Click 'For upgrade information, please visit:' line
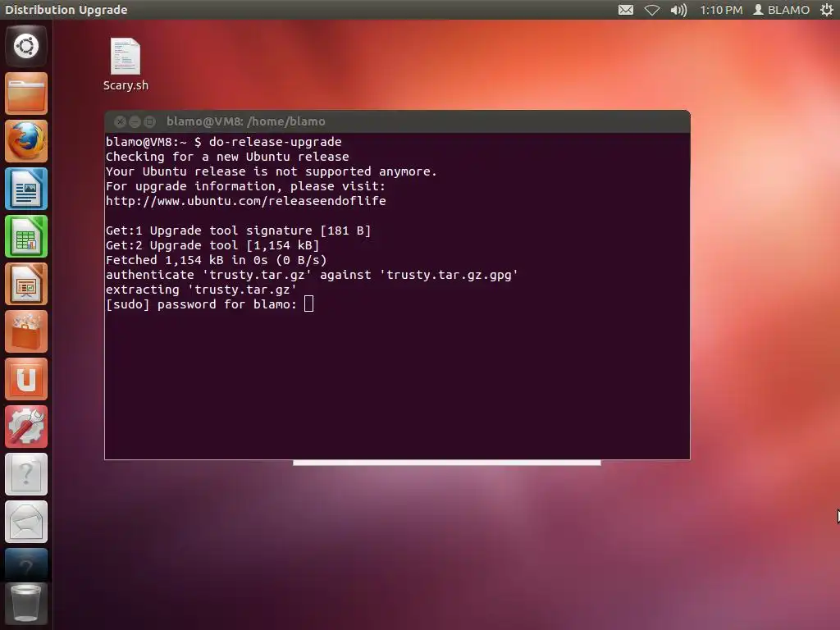Viewport: 840px width, 630px height. pyautogui.click(x=245, y=186)
